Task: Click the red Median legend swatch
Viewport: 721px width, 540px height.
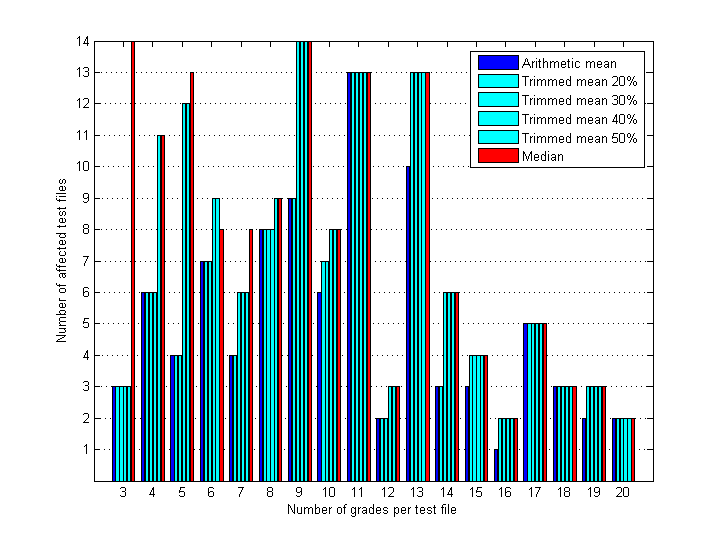Action: (x=497, y=156)
